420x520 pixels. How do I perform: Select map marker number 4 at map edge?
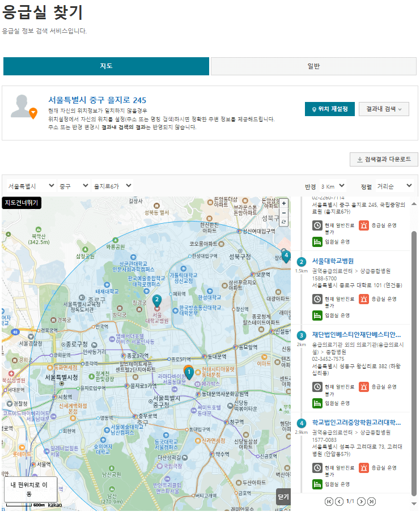click(286, 257)
